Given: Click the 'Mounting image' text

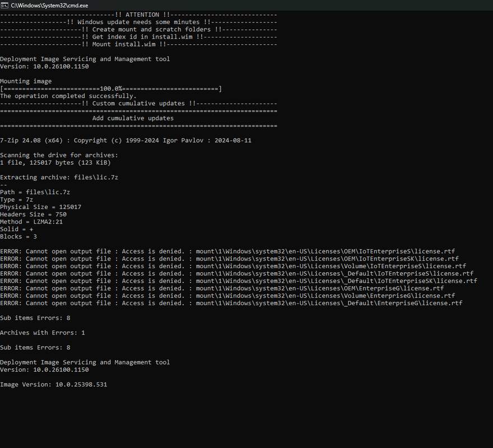Looking at the screenshot, I should coord(26,81).
